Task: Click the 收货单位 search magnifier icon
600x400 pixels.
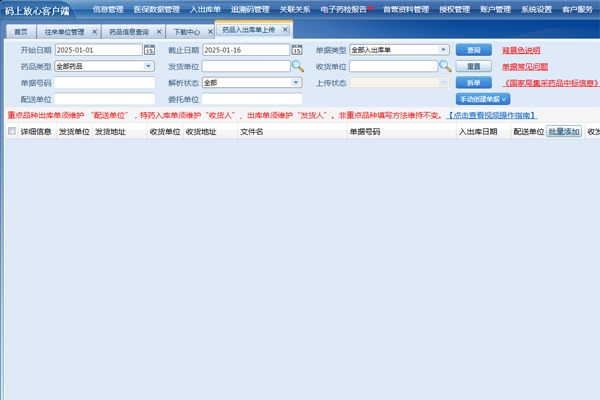Action: pyautogui.click(x=445, y=66)
